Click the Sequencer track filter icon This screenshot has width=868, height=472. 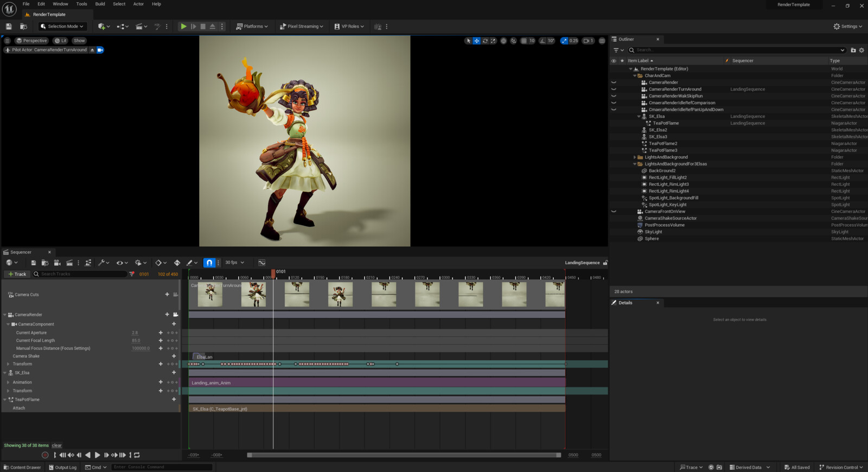coord(131,274)
